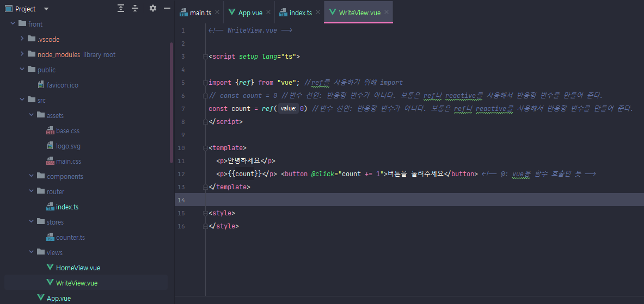Screen dimensions: 644x304
Task: Click the 'value:' parameter hint on line 7
Action: [289, 109]
